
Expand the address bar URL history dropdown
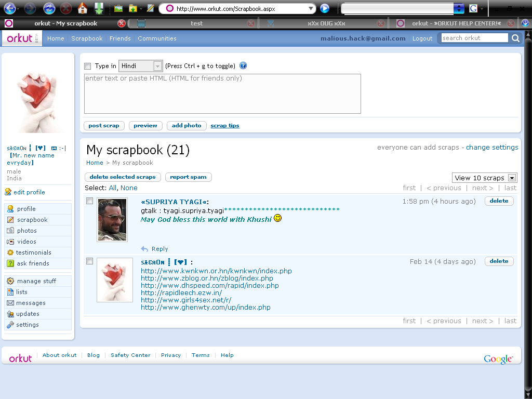pos(311,8)
